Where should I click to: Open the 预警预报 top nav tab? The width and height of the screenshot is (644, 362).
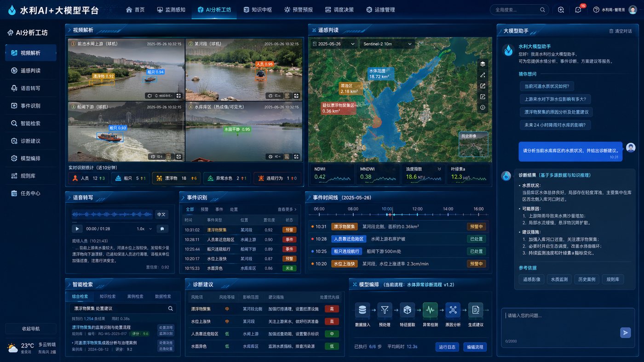[x=299, y=10]
